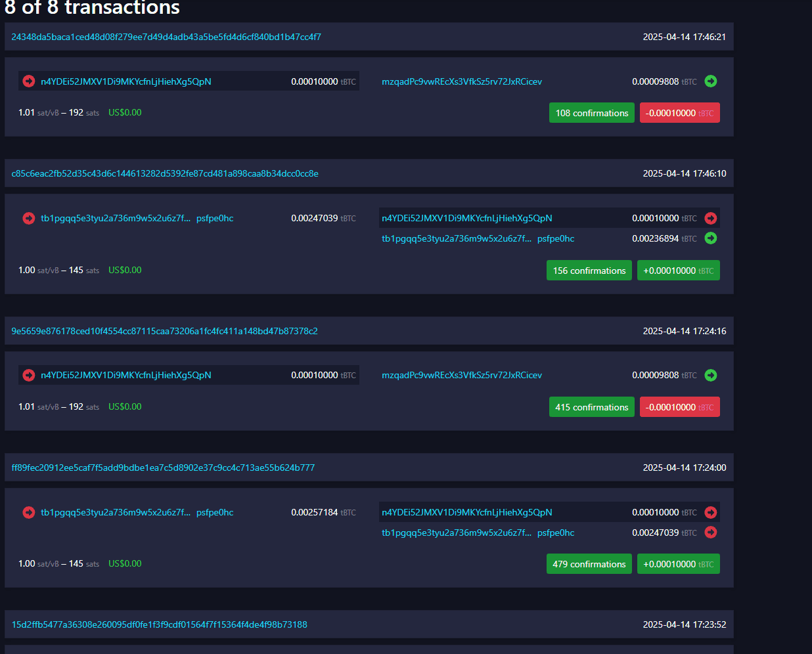Open transaction 9e5659e876178ced10f4554c… hash link
Viewport: 812px width, 654px height.
(164, 331)
